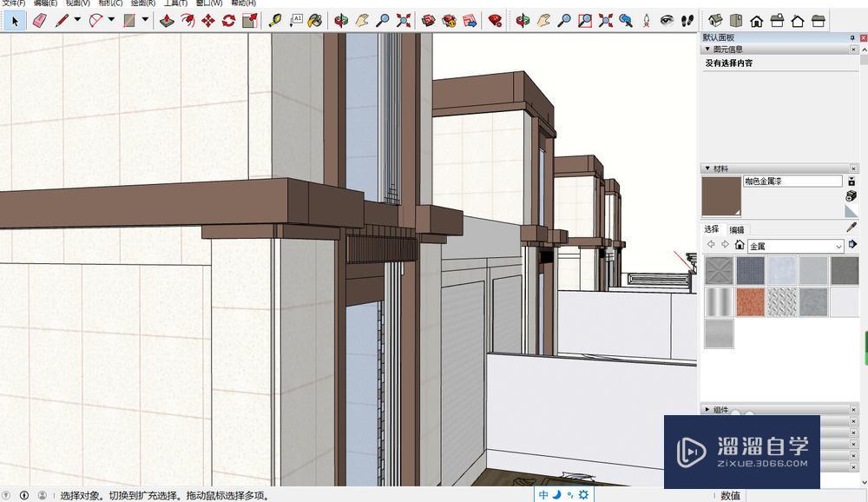The width and height of the screenshot is (868, 502).
Task: Open the 相机(C) menu
Action: tap(110, 3)
